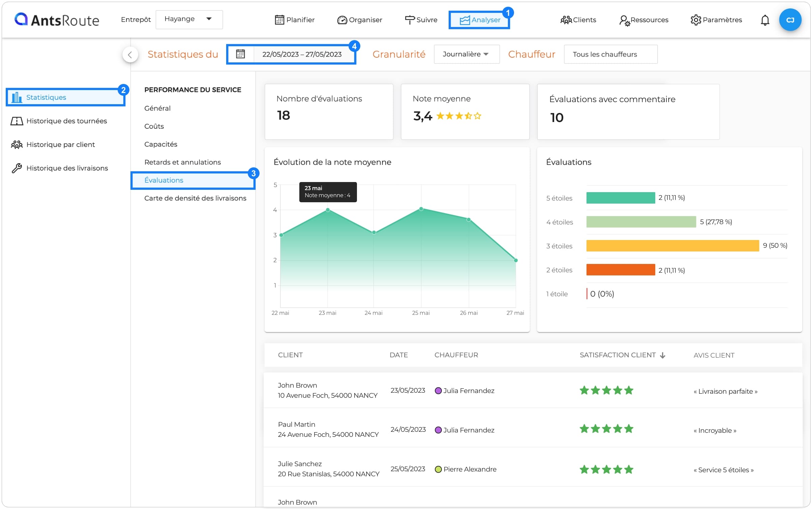The width and height of the screenshot is (812, 509).
Task: Click the Nombre d'évaluations card
Action: pos(329,112)
